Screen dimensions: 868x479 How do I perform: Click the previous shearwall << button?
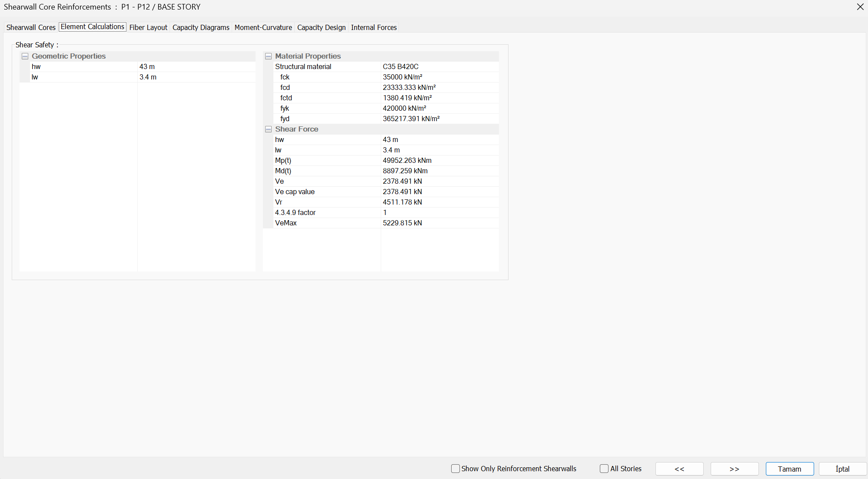pos(679,469)
